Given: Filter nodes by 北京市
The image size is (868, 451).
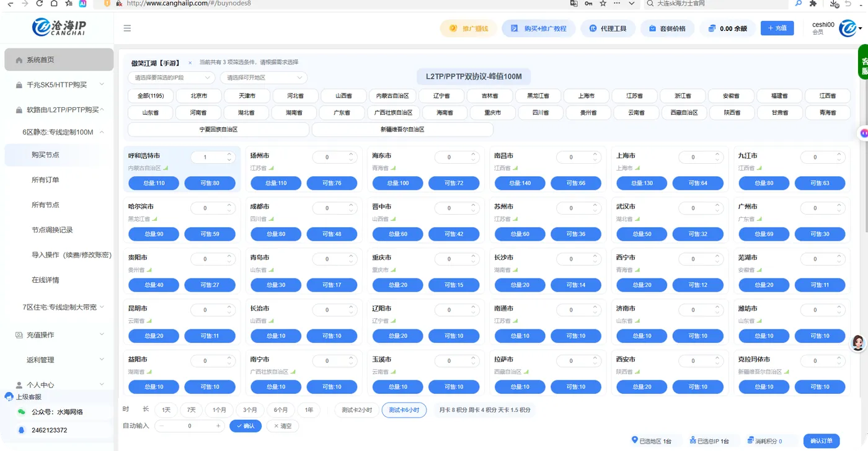Looking at the screenshot, I should [x=199, y=96].
